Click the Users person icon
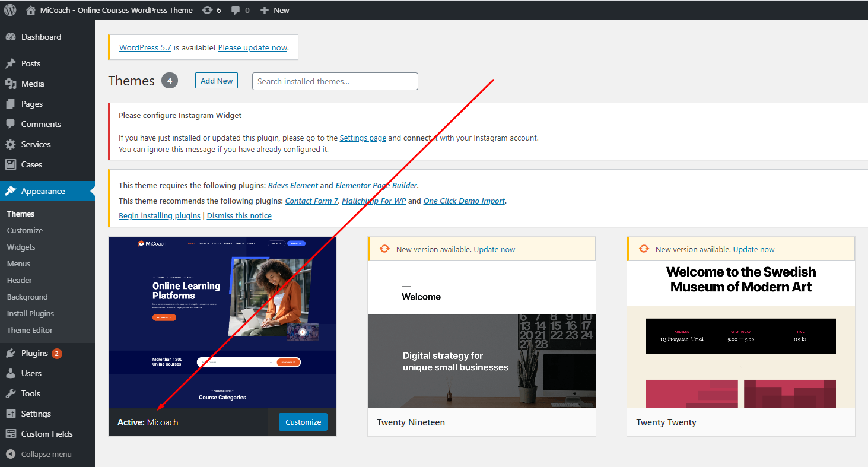The height and width of the screenshot is (467, 868). click(x=11, y=373)
